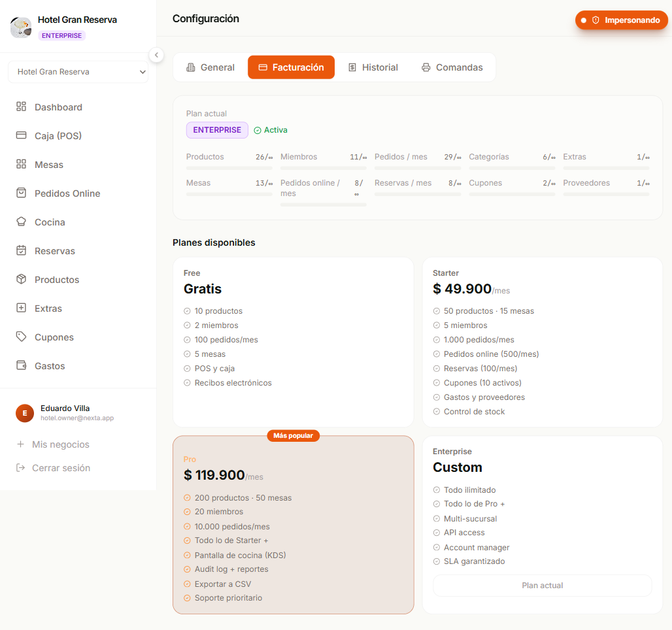This screenshot has height=630, width=672.
Task: Open the Cupones tag icon
Action: tap(21, 337)
